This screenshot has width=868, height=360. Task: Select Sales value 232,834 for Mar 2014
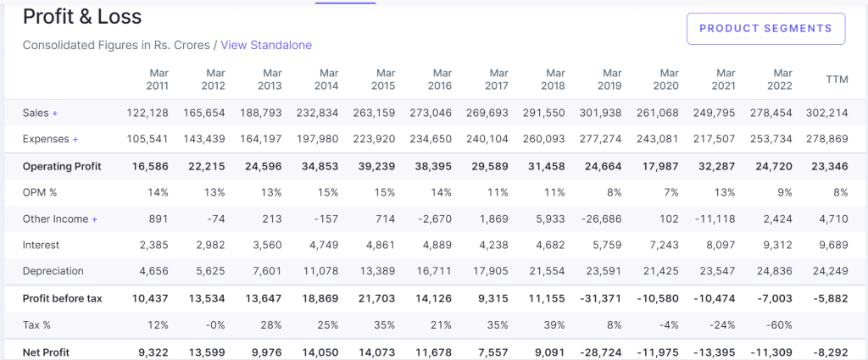pos(318,114)
